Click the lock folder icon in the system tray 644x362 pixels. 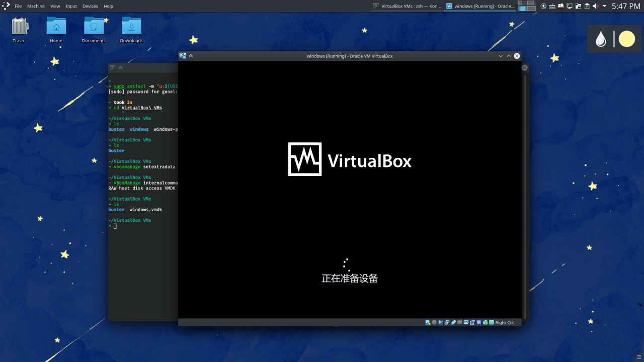pyautogui.click(x=578, y=6)
